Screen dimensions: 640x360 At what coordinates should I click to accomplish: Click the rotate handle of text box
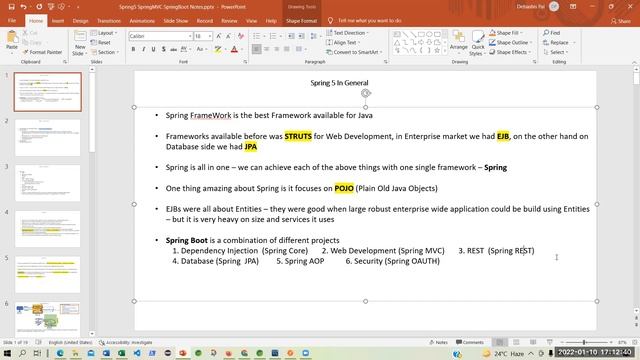point(365,93)
